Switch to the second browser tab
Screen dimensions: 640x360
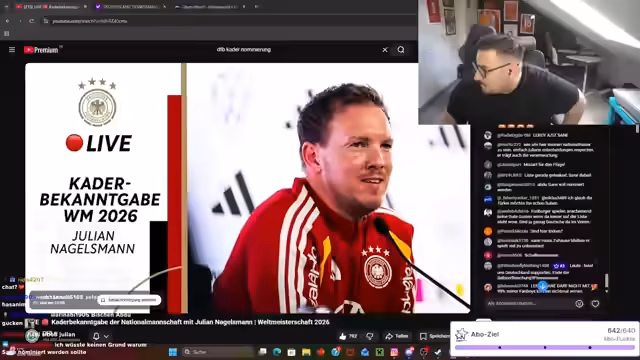click(130, 7)
